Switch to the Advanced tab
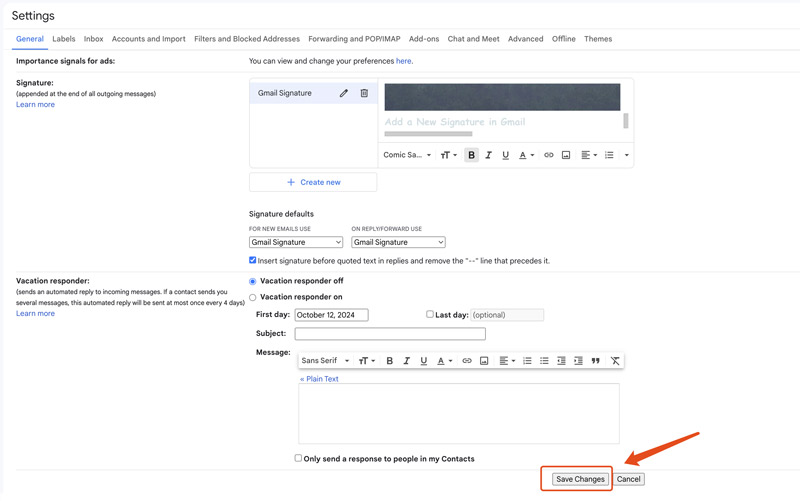The width and height of the screenshot is (800, 501). (526, 39)
